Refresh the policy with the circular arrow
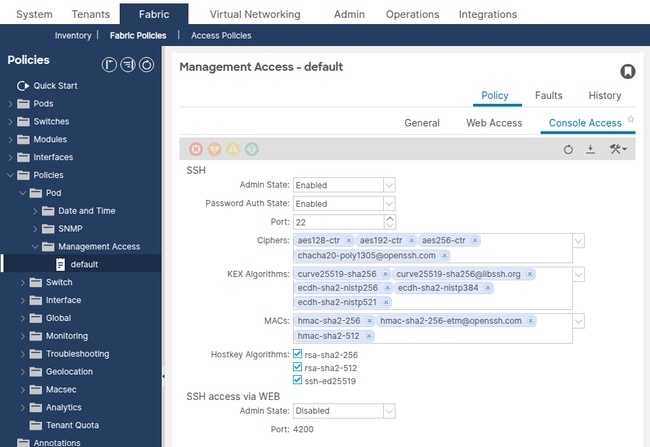 pyautogui.click(x=568, y=149)
